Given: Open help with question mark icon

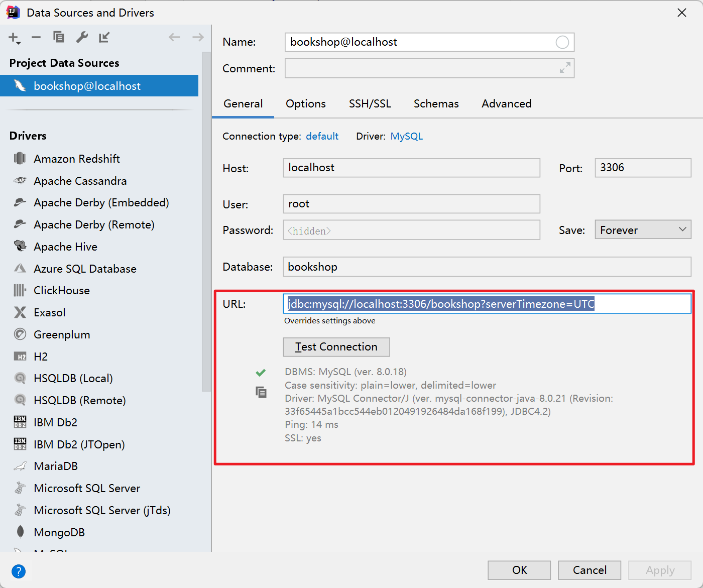Looking at the screenshot, I should click(x=19, y=571).
